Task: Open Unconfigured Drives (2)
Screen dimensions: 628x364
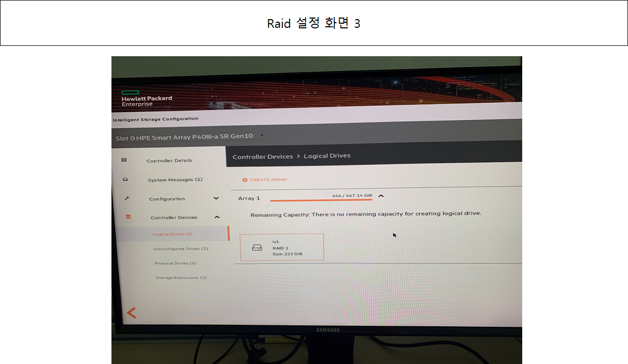Action: point(181,249)
